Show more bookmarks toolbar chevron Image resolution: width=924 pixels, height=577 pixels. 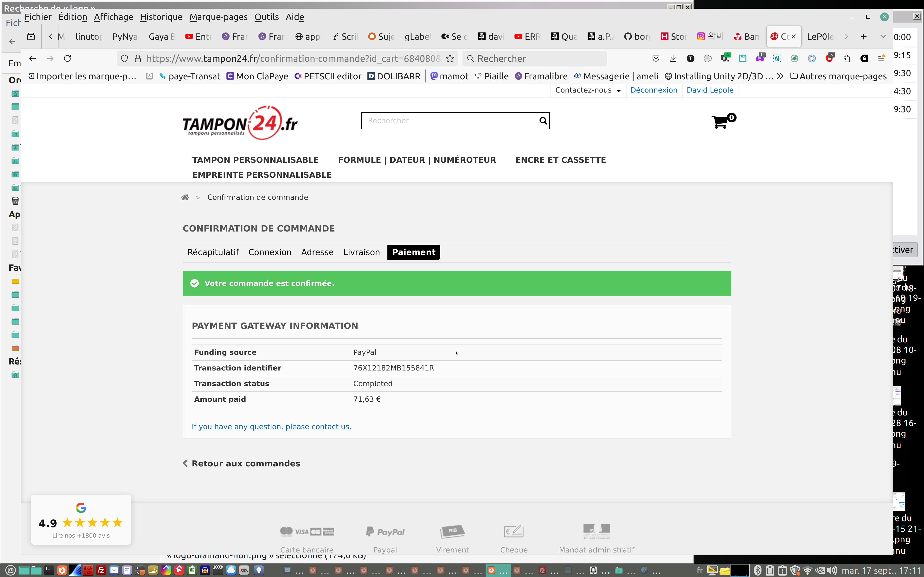tap(780, 76)
